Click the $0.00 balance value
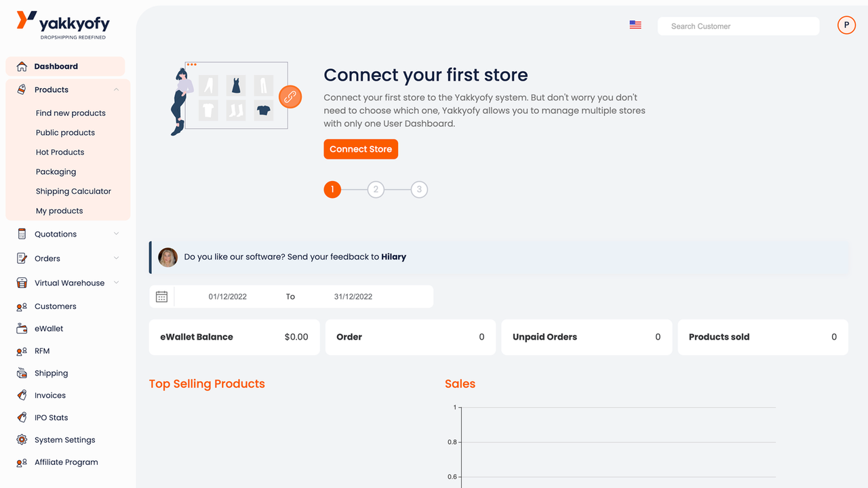The width and height of the screenshot is (868, 488). (296, 337)
